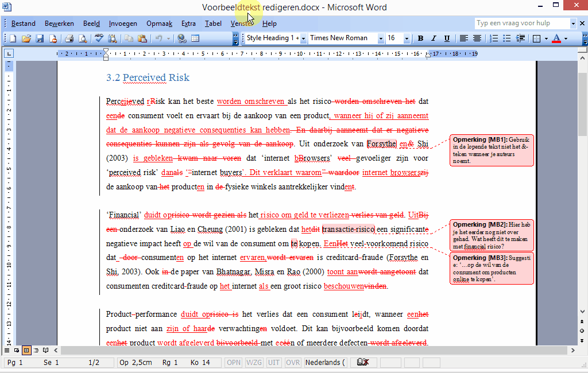Apply the red font color icon
588x373 pixels.
coord(556,38)
